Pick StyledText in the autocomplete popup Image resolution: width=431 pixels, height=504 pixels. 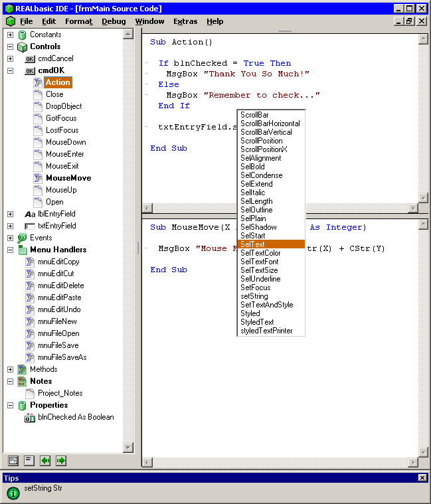(x=271, y=322)
